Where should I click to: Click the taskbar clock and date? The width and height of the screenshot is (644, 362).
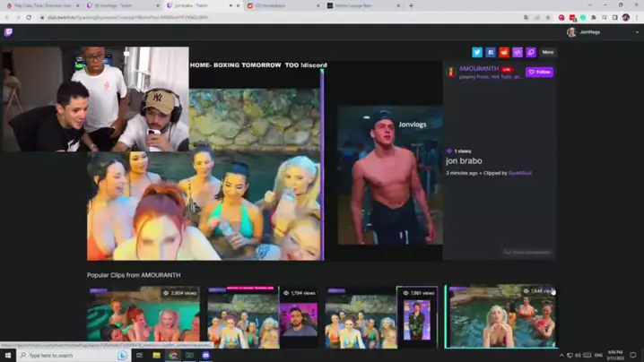(615, 355)
